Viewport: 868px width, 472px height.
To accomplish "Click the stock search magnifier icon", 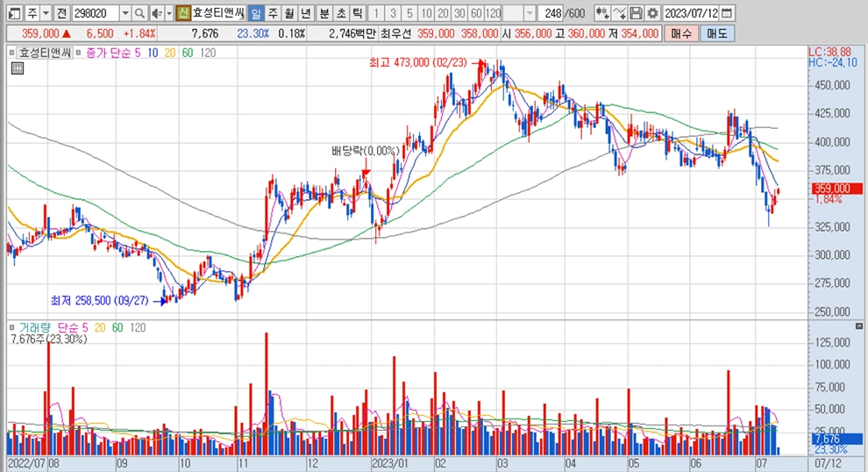I will pyautogui.click(x=140, y=13).
